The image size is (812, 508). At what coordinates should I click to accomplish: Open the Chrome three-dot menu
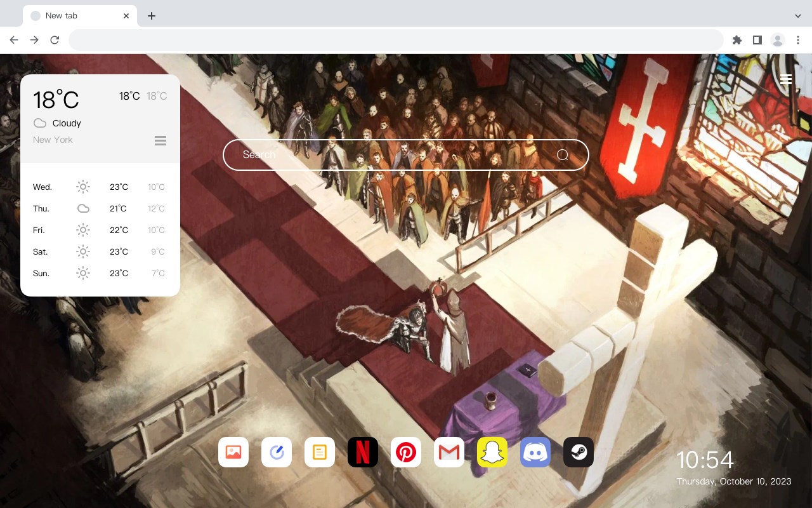coord(798,40)
